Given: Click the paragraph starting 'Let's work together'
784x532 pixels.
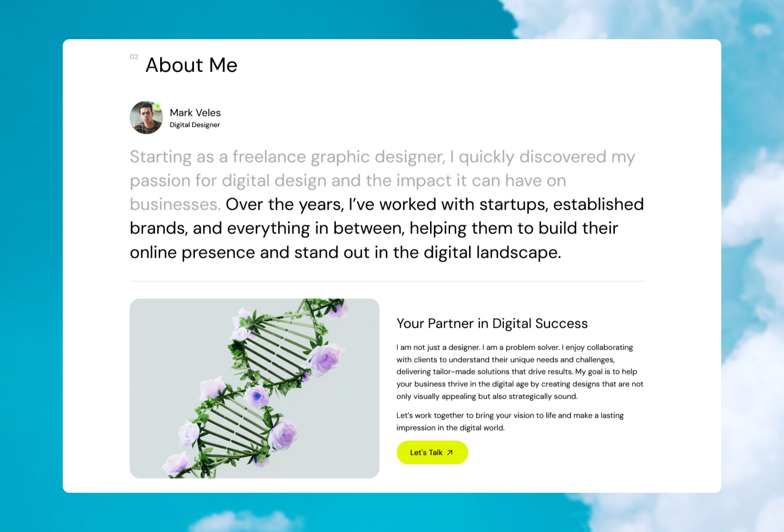Looking at the screenshot, I should pos(509,421).
